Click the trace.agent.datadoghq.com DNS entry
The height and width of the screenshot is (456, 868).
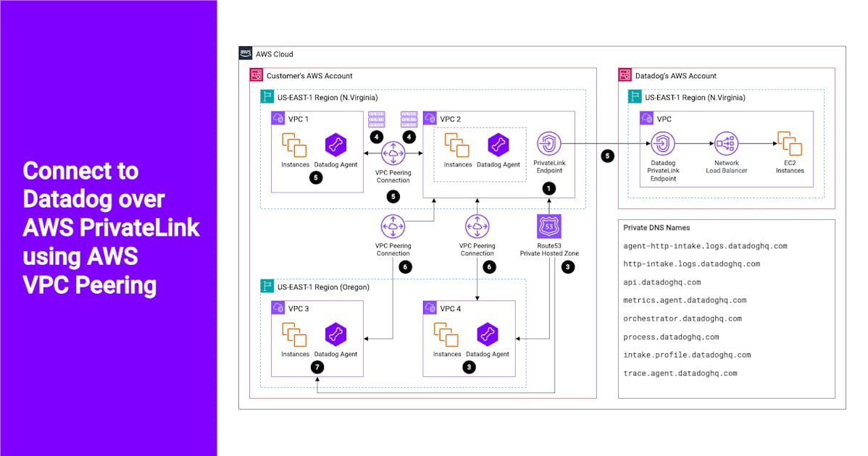click(x=680, y=373)
